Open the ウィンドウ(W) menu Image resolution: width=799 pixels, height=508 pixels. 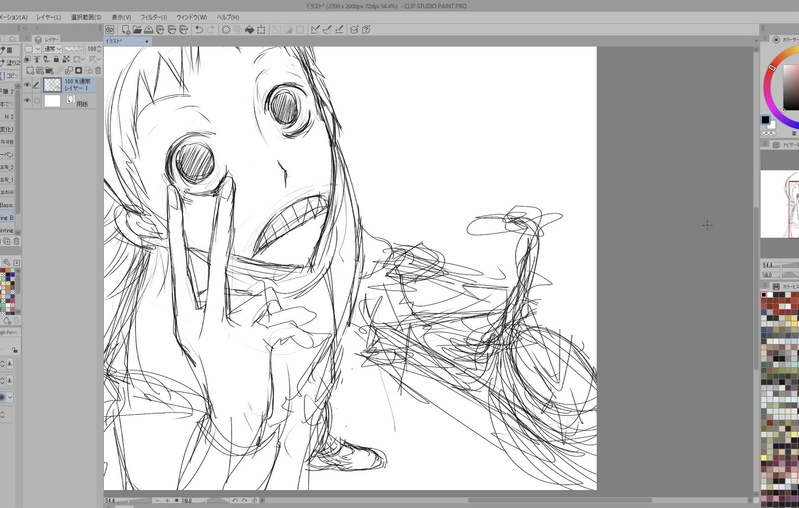coord(192,17)
